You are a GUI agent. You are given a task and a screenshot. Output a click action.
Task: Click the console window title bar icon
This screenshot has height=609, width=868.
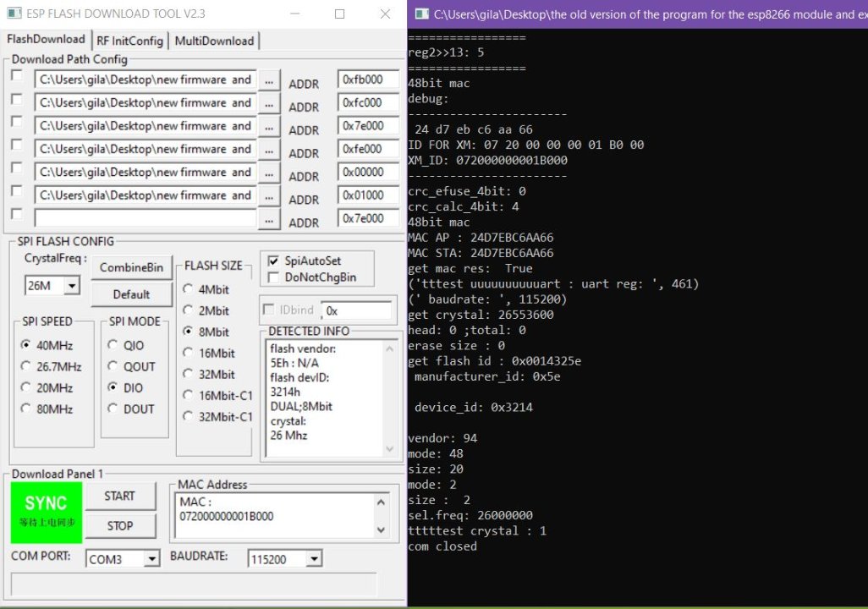pyautogui.click(x=422, y=14)
